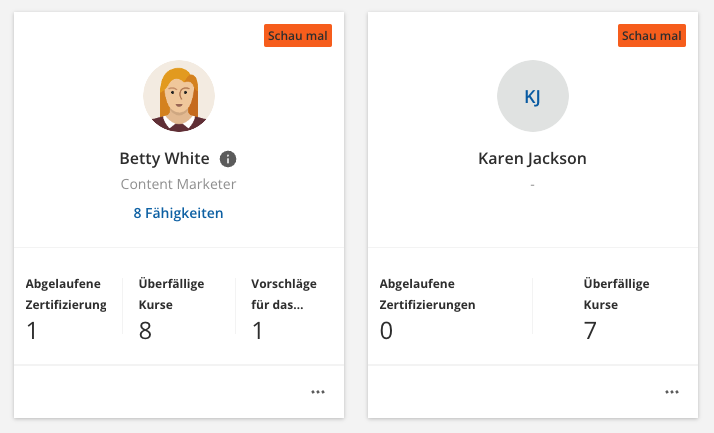Click Schau mal button on Betty White's card
Screen dimensions: 714x433
pos(298,36)
